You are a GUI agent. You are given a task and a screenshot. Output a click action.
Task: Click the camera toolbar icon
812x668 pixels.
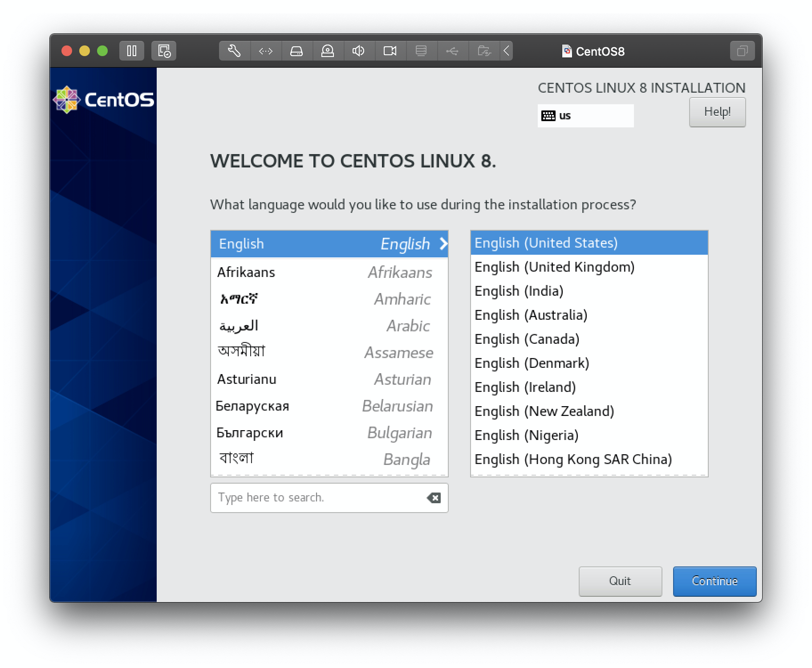click(x=390, y=51)
